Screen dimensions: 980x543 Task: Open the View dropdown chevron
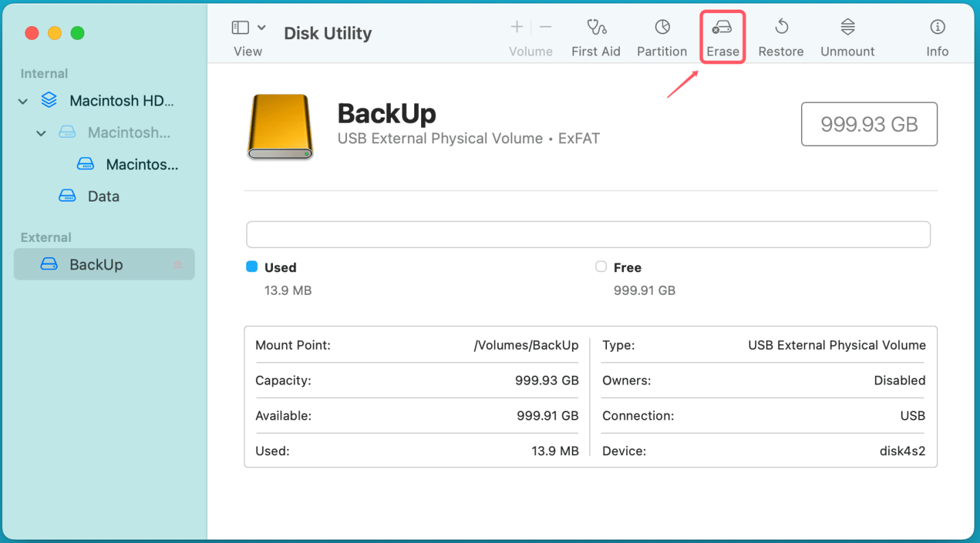tap(261, 27)
